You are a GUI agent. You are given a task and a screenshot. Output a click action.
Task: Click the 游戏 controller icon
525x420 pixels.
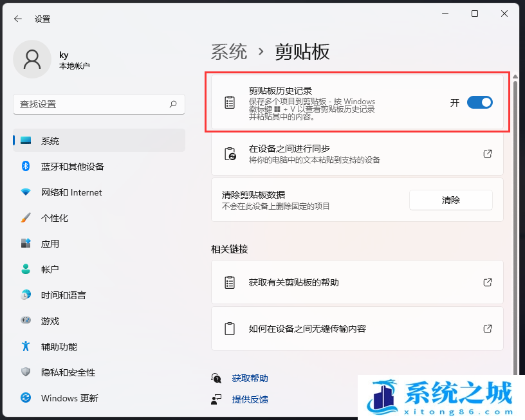coord(26,320)
